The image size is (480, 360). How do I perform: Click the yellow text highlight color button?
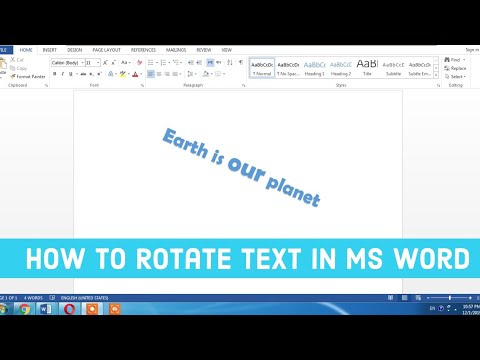123,74
